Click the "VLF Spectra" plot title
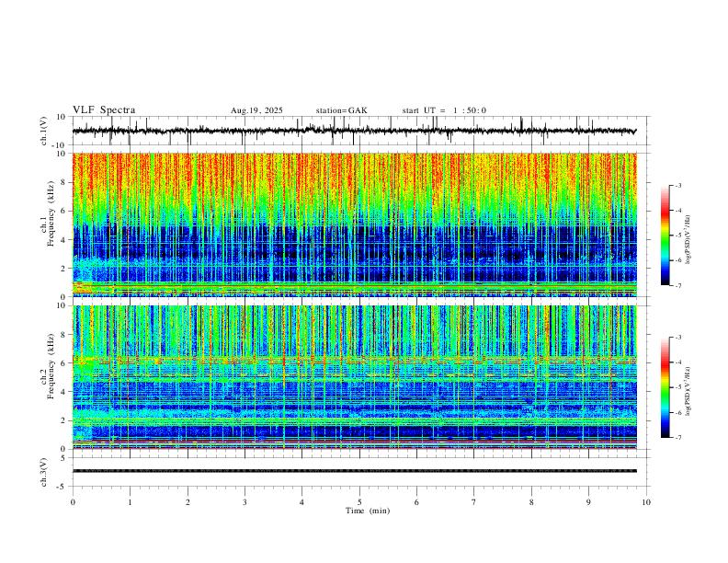 pyautogui.click(x=104, y=110)
